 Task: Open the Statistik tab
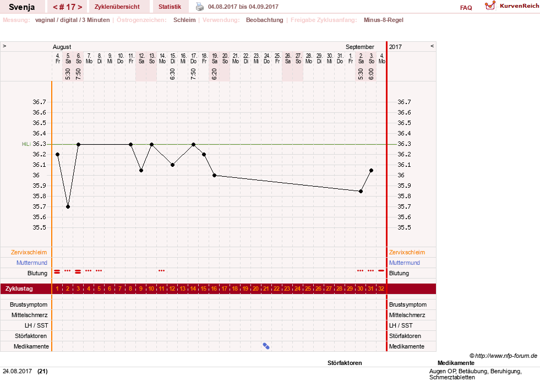pyautogui.click(x=170, y=7)
